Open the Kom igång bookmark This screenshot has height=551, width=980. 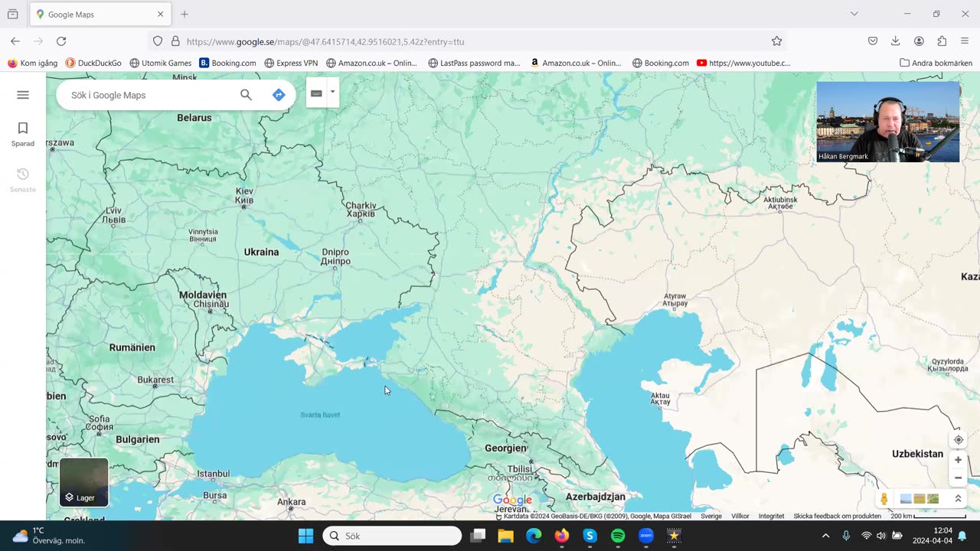click(32, 63)
